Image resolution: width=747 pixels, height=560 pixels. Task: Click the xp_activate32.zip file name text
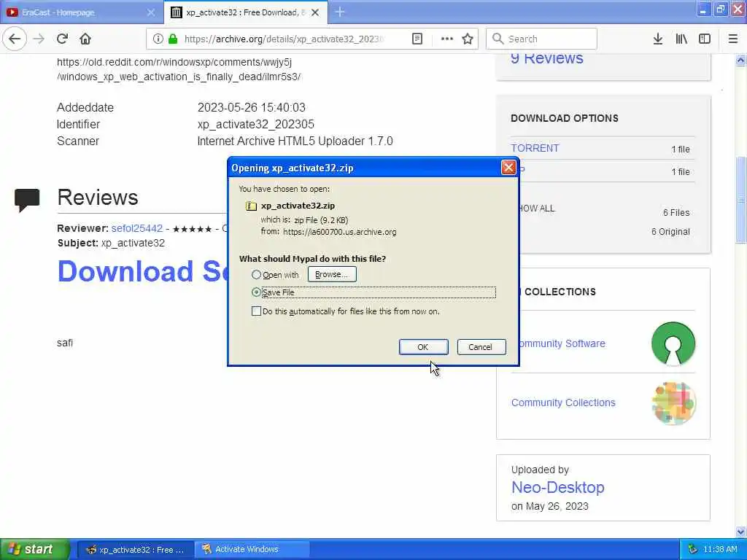[x=298, y=206]
